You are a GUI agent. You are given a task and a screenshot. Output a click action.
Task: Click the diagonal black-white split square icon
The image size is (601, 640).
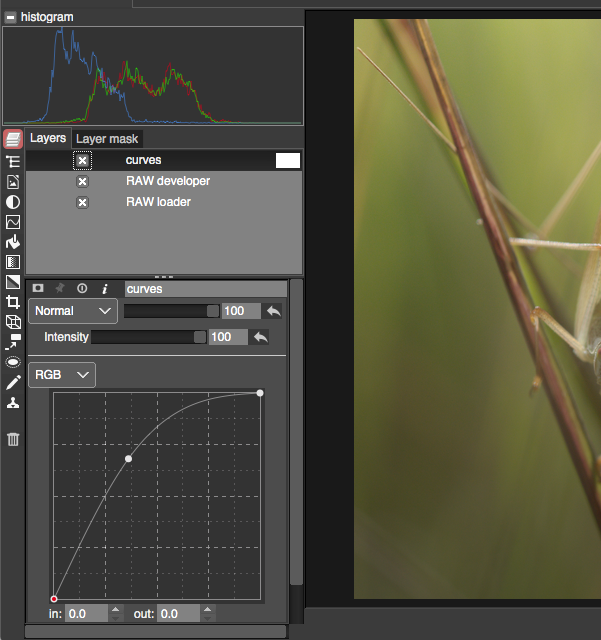coord(13,282)
